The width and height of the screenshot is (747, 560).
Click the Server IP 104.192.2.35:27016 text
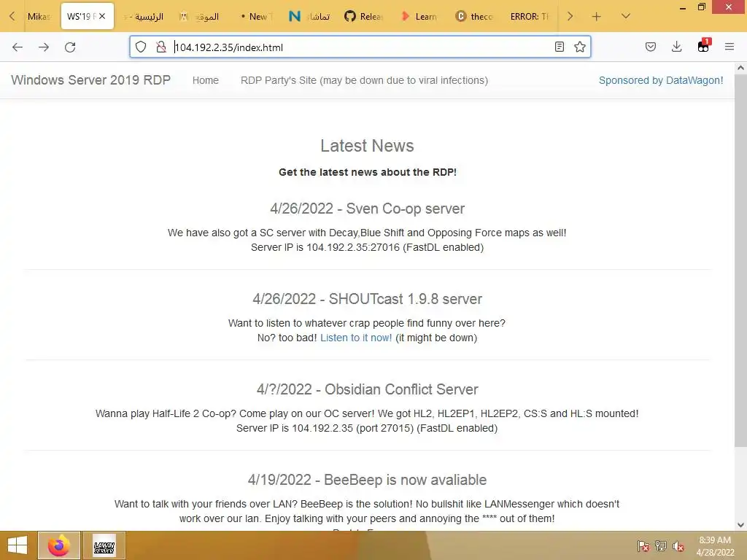tap(368, 247)
